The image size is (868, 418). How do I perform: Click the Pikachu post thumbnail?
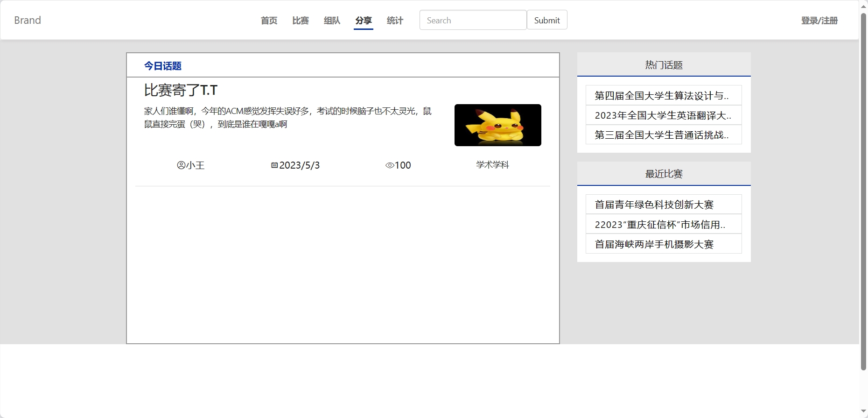click(498, 125)
